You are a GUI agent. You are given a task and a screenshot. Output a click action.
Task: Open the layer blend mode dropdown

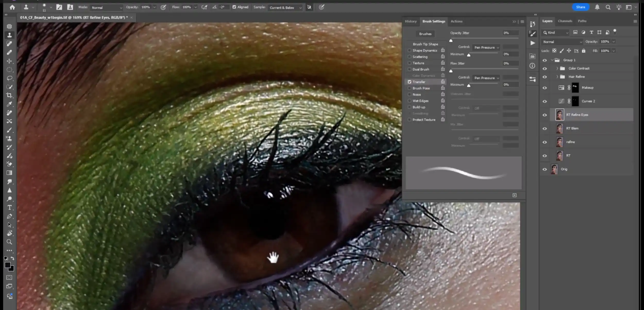click(x=562, y=42)
